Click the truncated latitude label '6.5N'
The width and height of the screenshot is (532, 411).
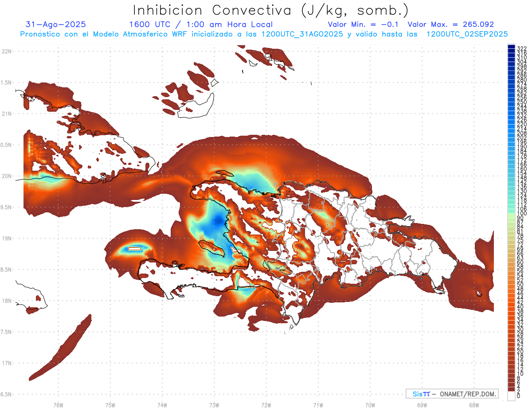pyautogui.click(x=6, y=394)
